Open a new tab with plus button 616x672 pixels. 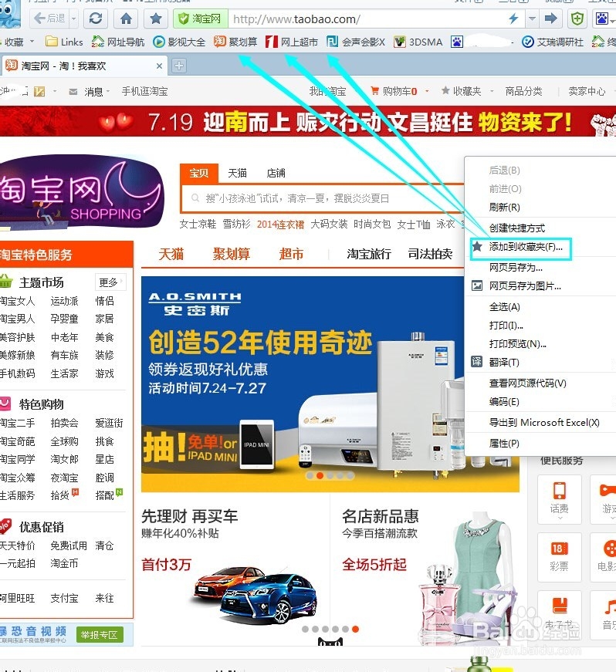(x=179, y=66)
